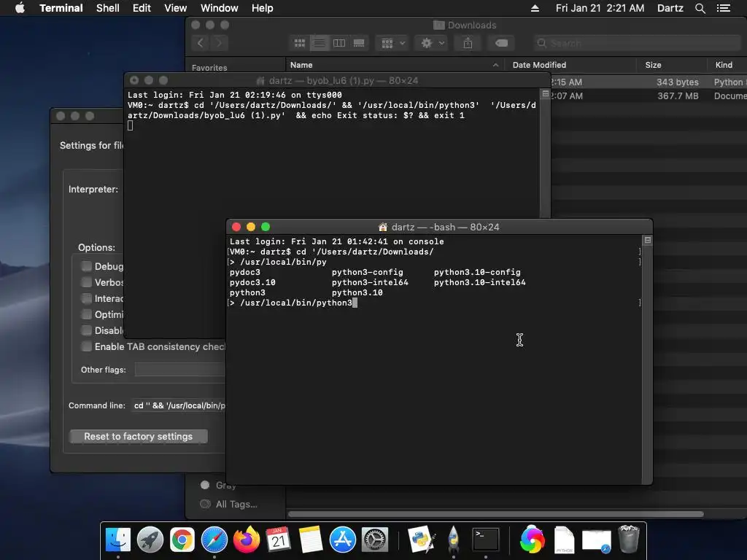
Task: Enable the Interactive option checkbox
Action: point(86,298)
